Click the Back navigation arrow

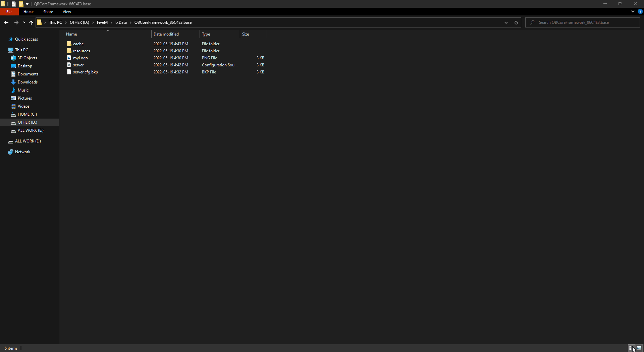(x=6, y=22)
